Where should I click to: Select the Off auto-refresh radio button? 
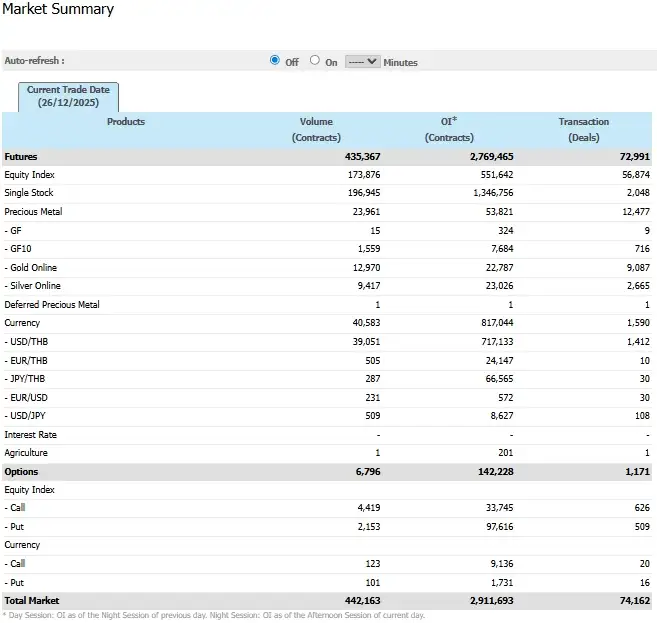pos(275,61)
